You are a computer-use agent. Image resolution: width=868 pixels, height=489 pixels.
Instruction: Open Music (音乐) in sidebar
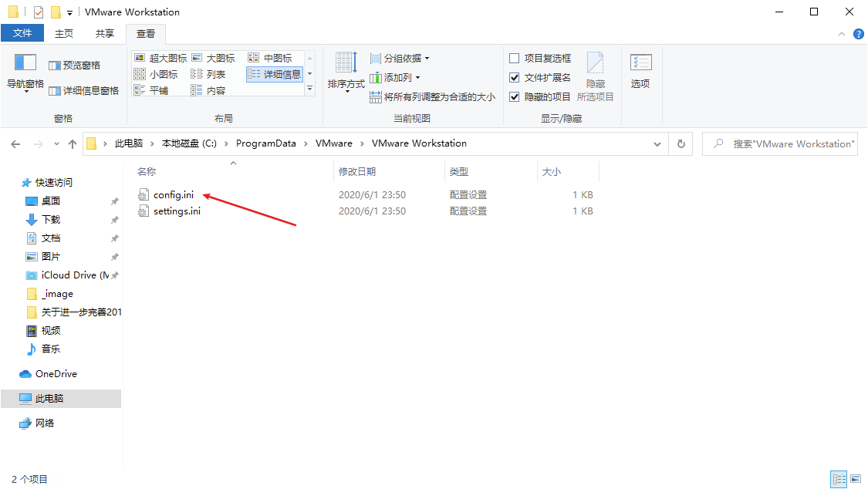[x=50, y=349]
